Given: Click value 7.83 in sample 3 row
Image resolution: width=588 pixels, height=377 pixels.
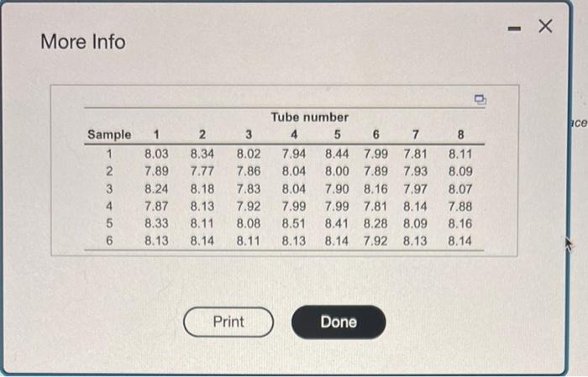Looking at the screenshot, I should pyautogui.click(x=249, y=189).
